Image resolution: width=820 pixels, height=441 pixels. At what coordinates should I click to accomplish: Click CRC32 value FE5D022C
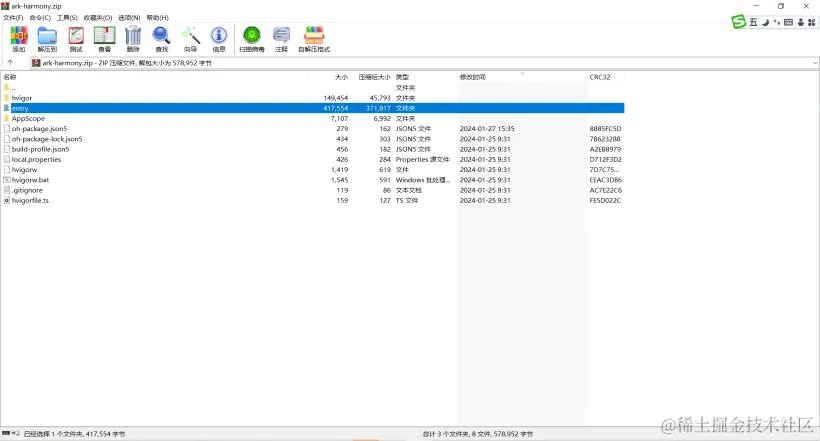pos(605,200)
